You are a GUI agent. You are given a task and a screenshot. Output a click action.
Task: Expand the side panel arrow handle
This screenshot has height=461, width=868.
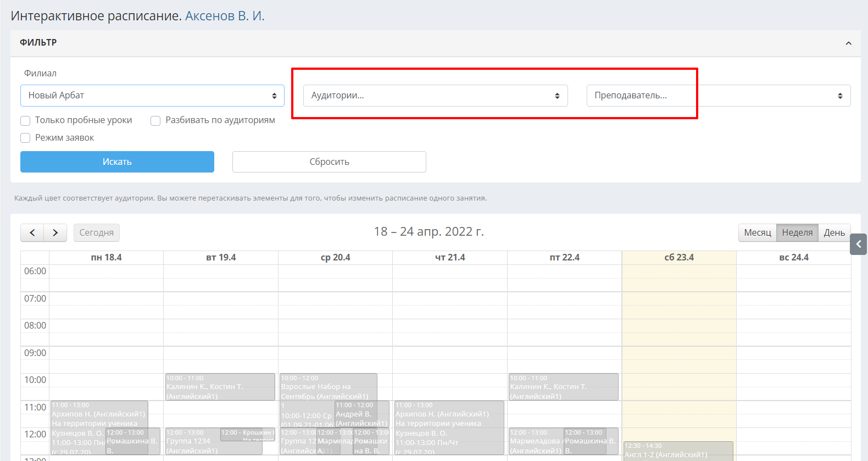(x=859, y=244)
